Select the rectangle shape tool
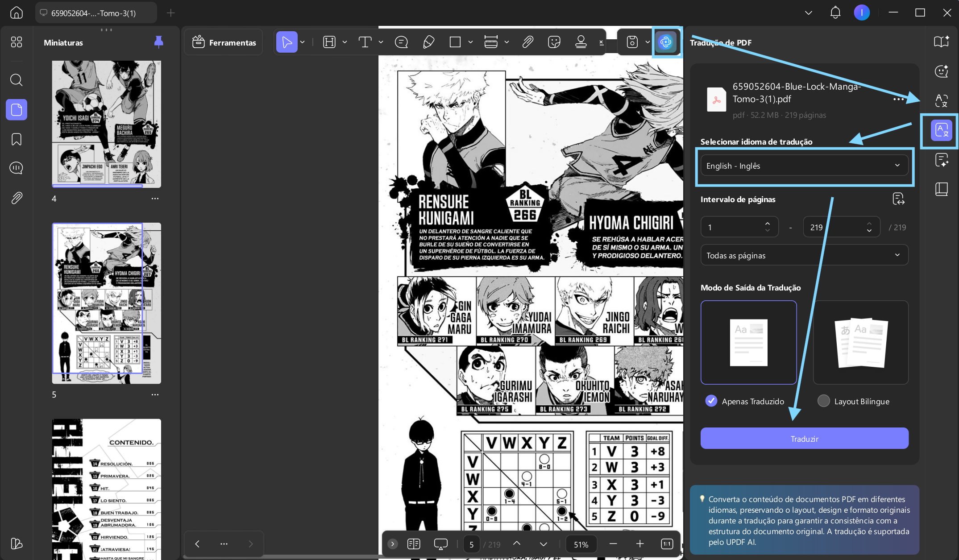 (455, 42)
